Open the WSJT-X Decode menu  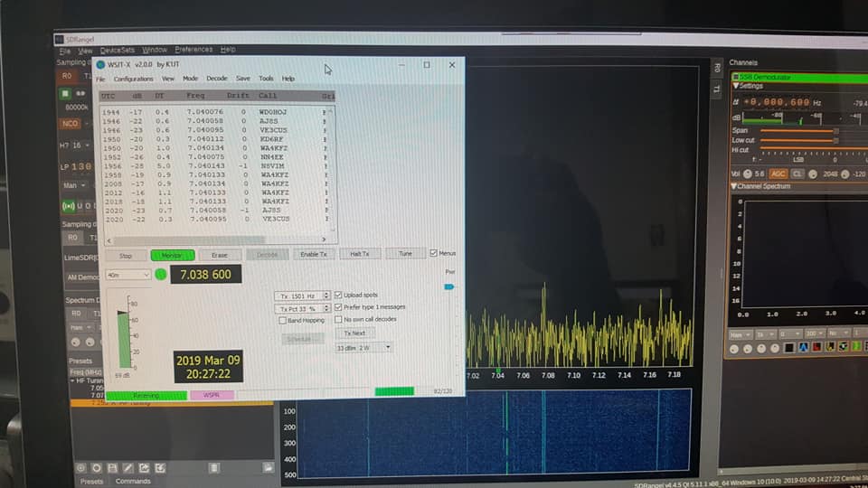pyautogui.click(x=217, y=79)
